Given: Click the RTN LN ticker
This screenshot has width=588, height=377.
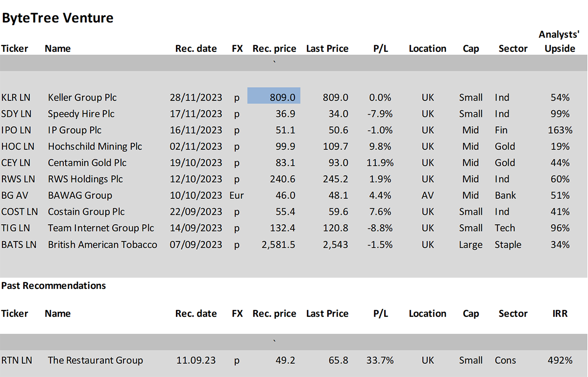Looking at the screenshot, I should click(17, 360).
